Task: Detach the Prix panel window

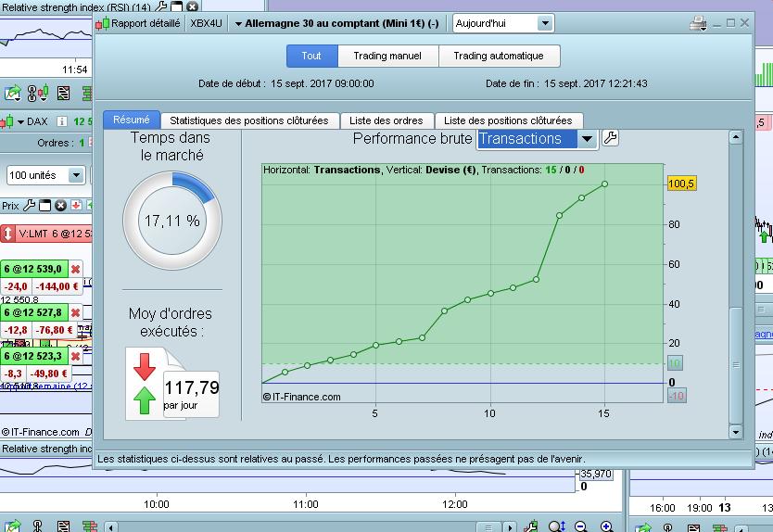Action: [x=44, y=205]
